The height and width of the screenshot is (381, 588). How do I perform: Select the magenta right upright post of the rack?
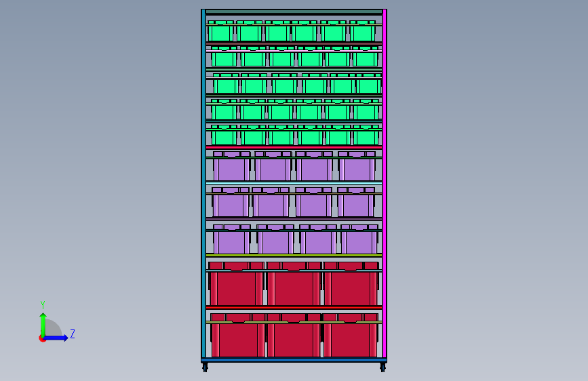pos(385,183)
